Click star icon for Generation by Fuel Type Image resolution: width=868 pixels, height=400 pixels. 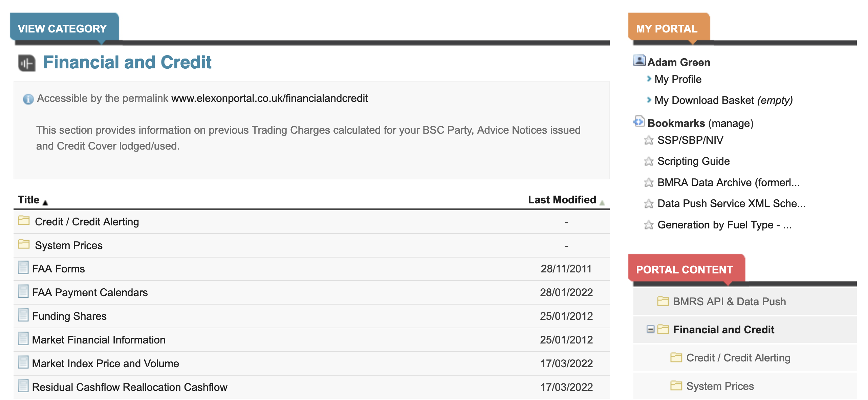648,225
